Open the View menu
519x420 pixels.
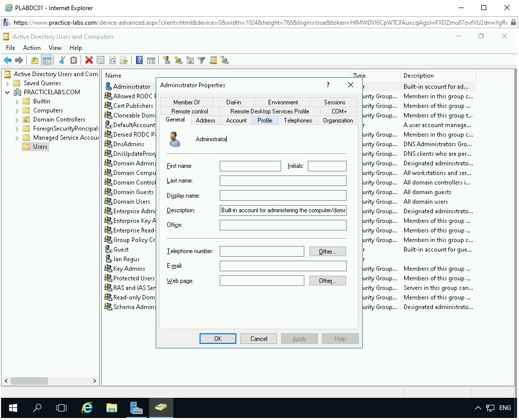tap(55, 48)
